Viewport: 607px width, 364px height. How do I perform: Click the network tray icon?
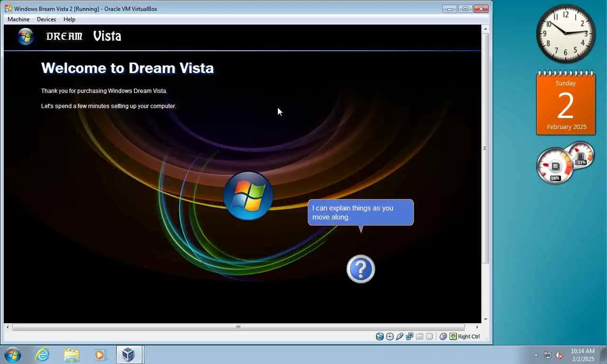(548, 355)
